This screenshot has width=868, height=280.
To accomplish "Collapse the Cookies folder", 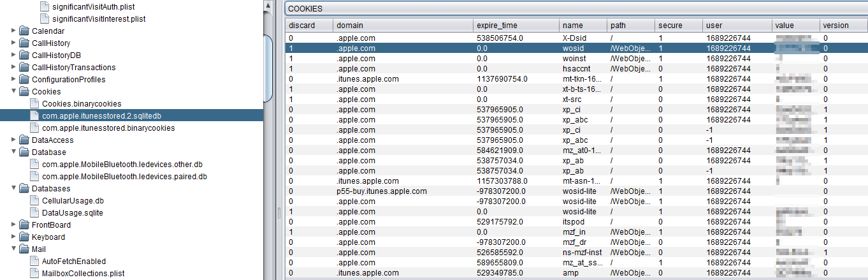I will click(x=14, y=91).
